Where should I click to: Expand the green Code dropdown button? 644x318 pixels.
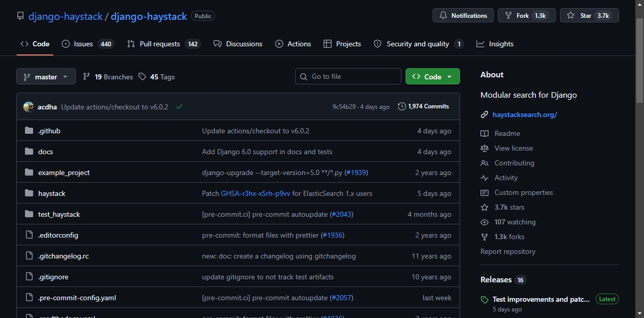point(433,76)
